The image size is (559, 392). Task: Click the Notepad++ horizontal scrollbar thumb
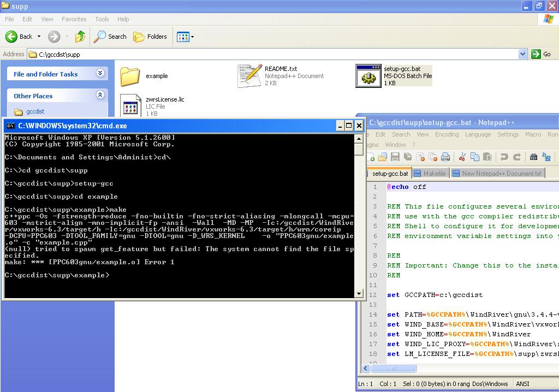point(393,369)
